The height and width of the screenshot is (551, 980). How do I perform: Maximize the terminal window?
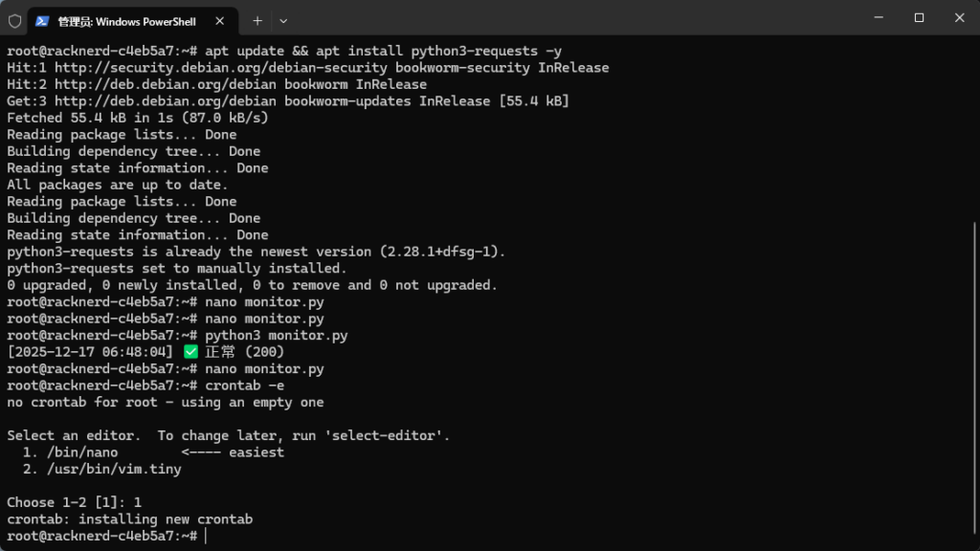click(919, 17)
